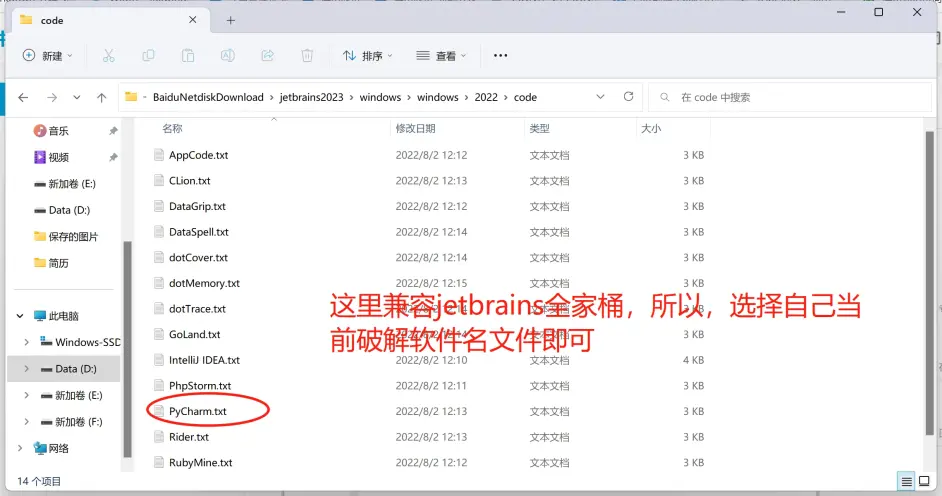Image resolution: width=942 pixels, height=496 pixels.
Task: Open pinned Data (D:) in quick access
Action: [x=62, y=210]
